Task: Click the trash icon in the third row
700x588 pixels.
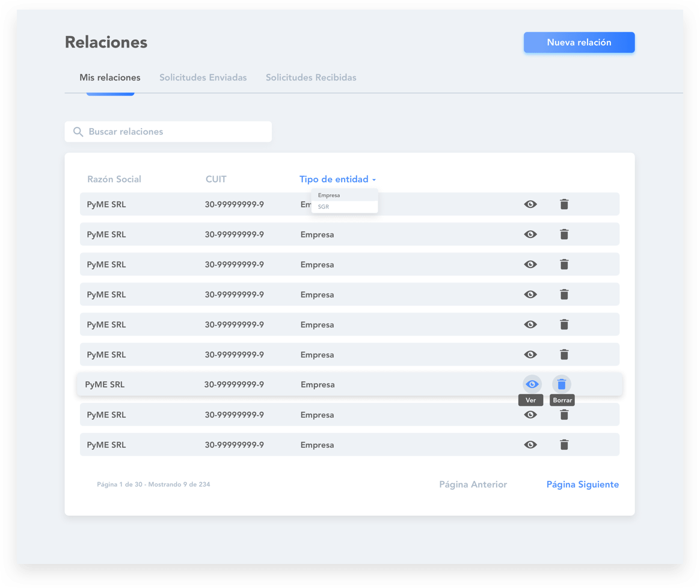Action: [564, 265]
